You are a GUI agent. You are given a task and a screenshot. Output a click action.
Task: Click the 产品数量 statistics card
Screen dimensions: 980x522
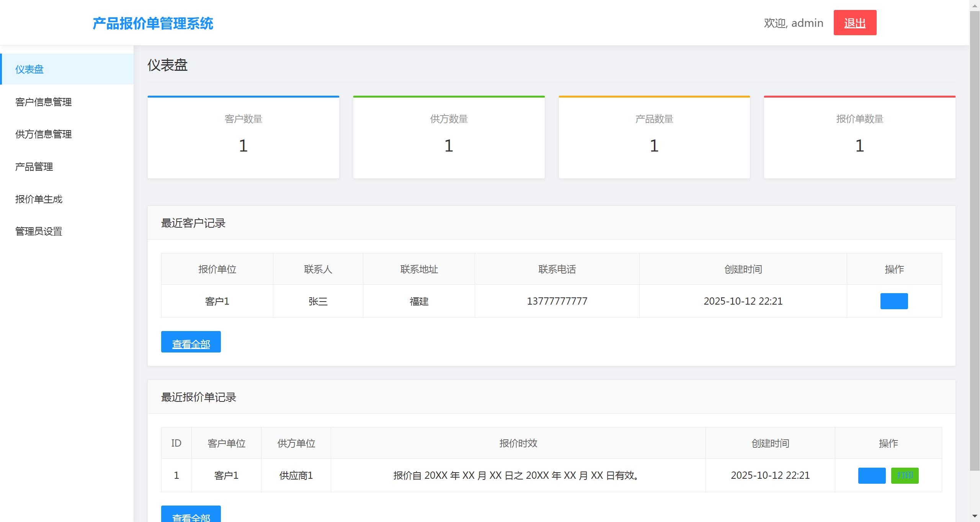pyautogui.click(x=654, y=137)
